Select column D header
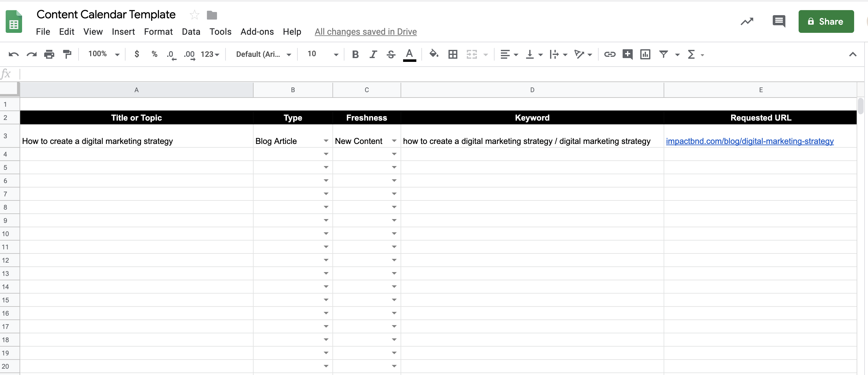Viewport: 868px width, 375px height. coord(532,90)
